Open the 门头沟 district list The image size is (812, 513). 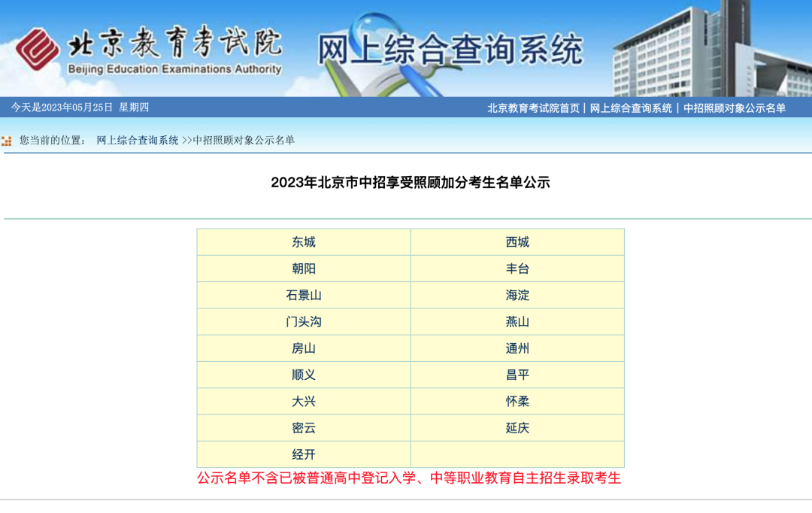(304, 322)
